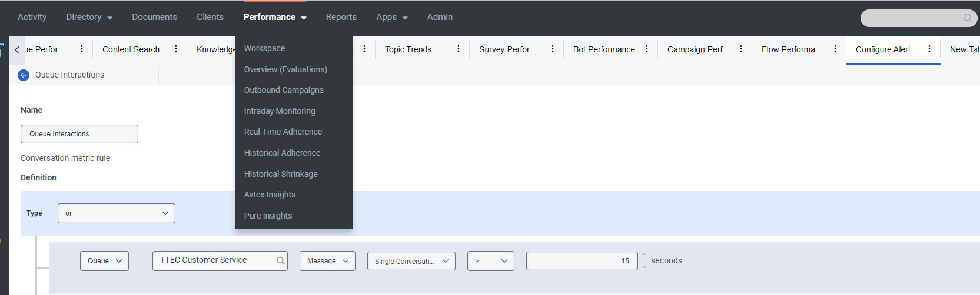Select Intraday Monitoring from Performance menu

pyautogui.click(x=280, y=111)
